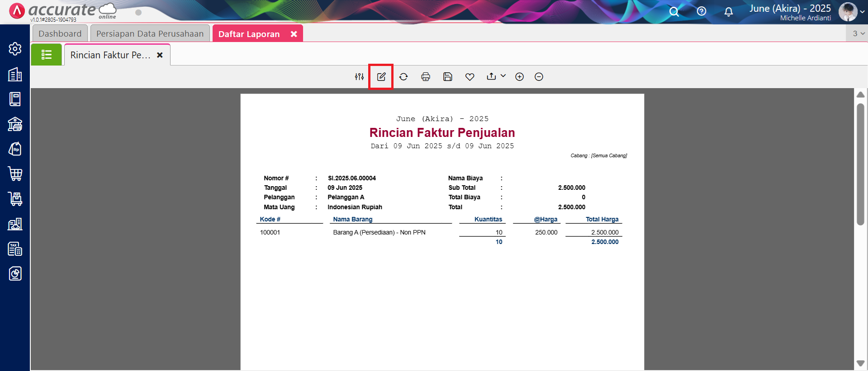Click the @Harga column header
Screen dimensions: 868x371
[545, 219]
